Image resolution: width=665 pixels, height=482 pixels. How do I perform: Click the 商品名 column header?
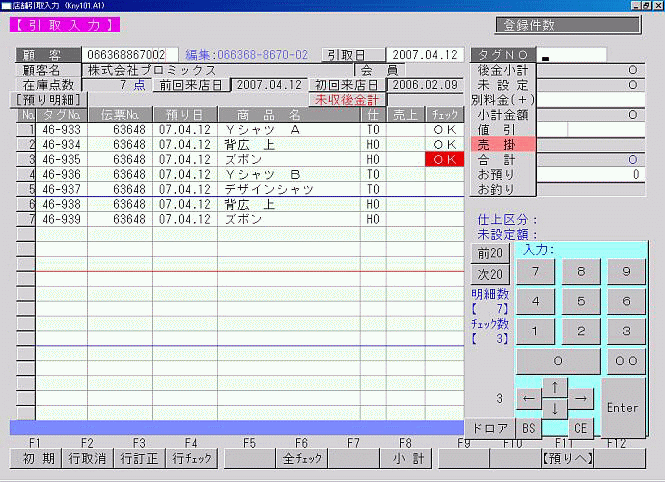289,115
